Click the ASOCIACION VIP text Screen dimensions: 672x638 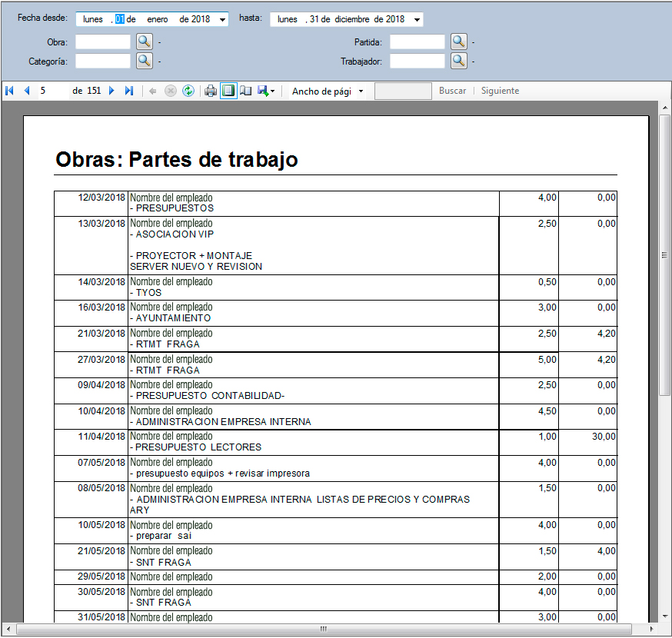tap(175, 234)
